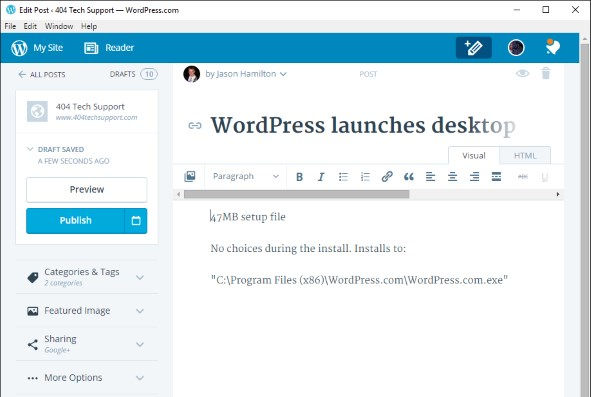Toggle post preview eye icon

pyautogui.click(x=522, y=73)
